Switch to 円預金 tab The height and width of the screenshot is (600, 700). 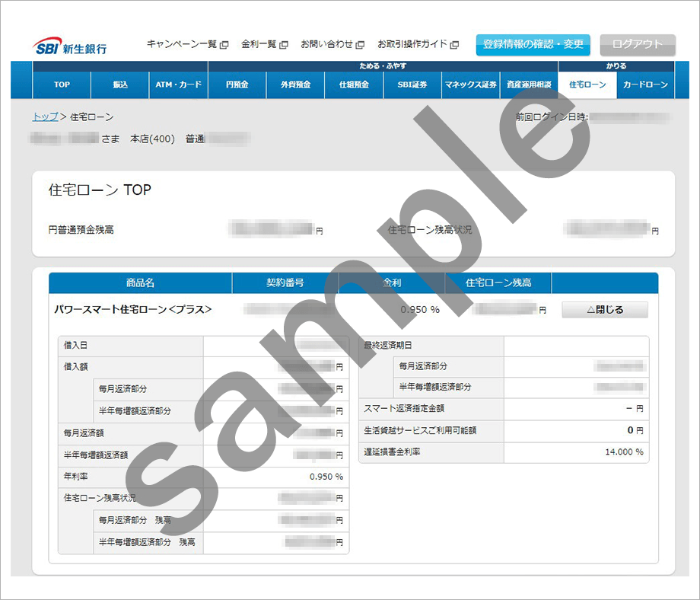(x=237, y=85)
